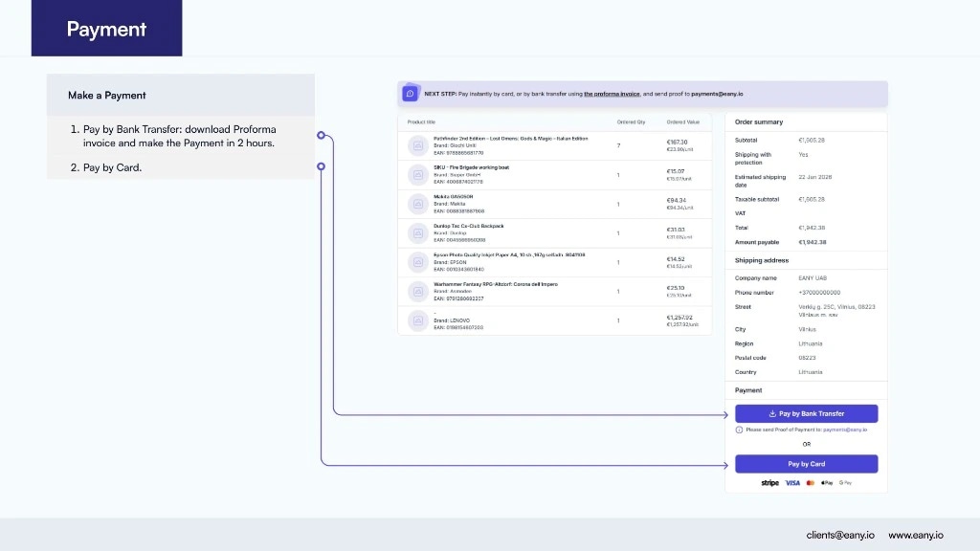The height and width of the screenshot is (551, 980).
Task: Click the Apple Pay logo
Action: tap(827, 483)
